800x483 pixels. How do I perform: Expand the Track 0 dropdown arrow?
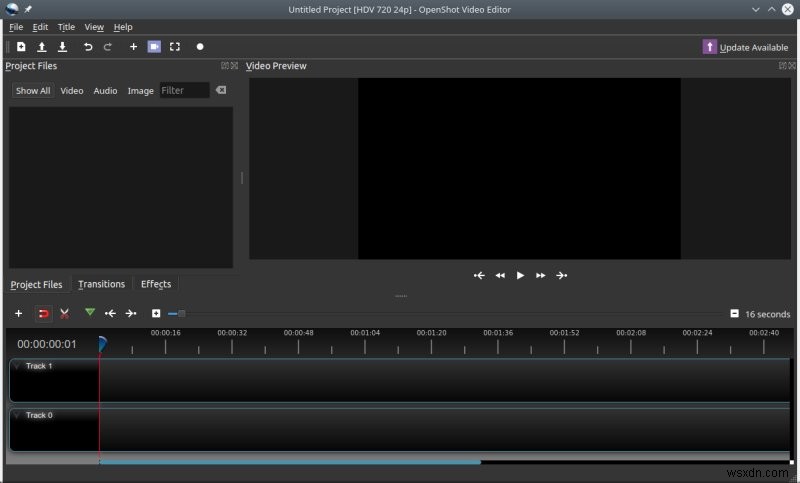click(x=17, y=415)
